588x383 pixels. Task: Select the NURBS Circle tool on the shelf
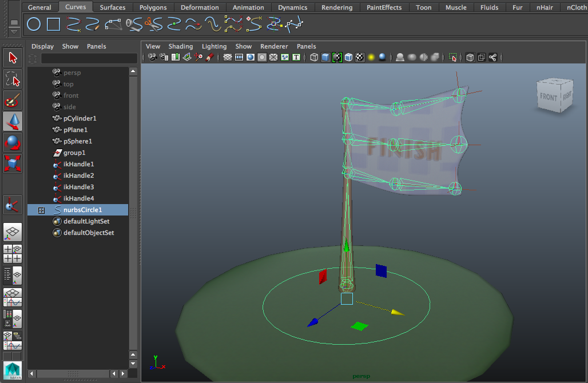pyautogui.click(x=34, y=24)
